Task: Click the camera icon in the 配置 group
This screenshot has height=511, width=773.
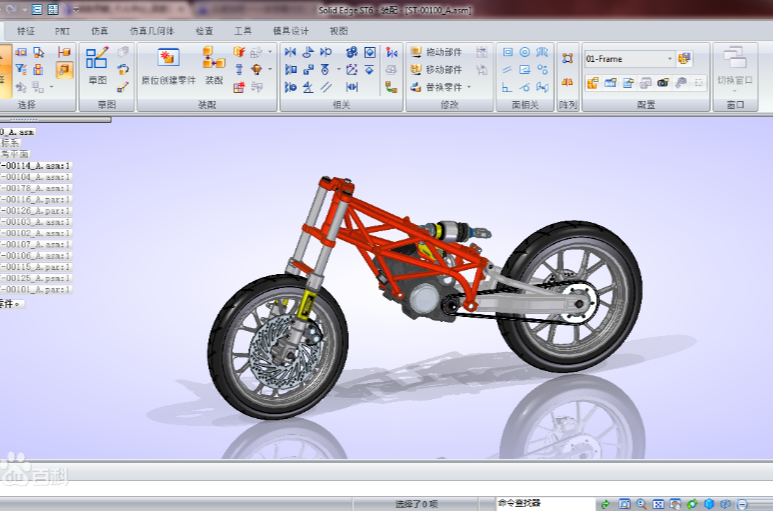Action: (663, 83)
